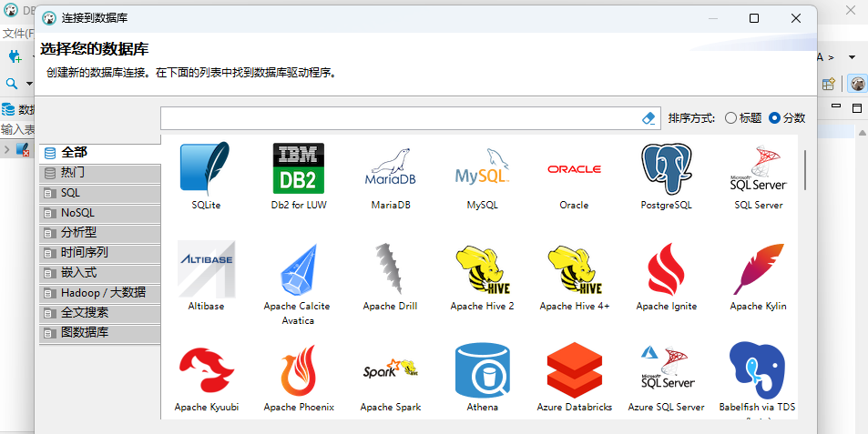Select the Oracle database driver

[x=574, y=170]
